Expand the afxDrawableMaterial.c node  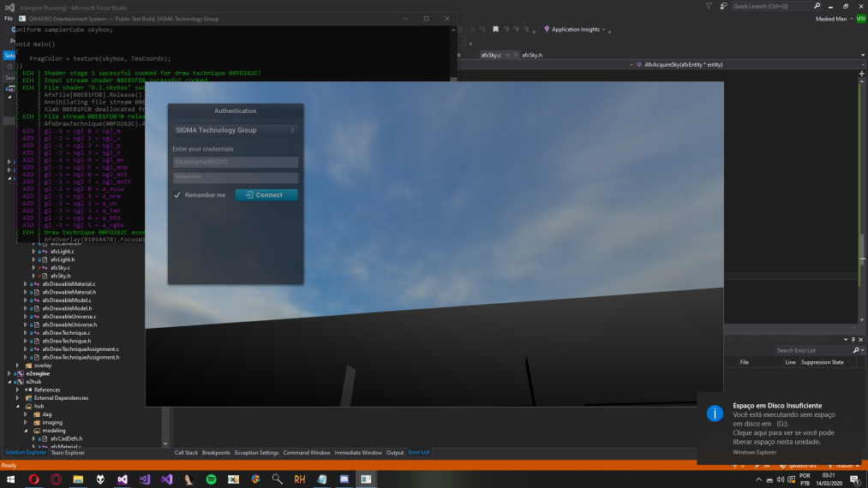(26, 284)
